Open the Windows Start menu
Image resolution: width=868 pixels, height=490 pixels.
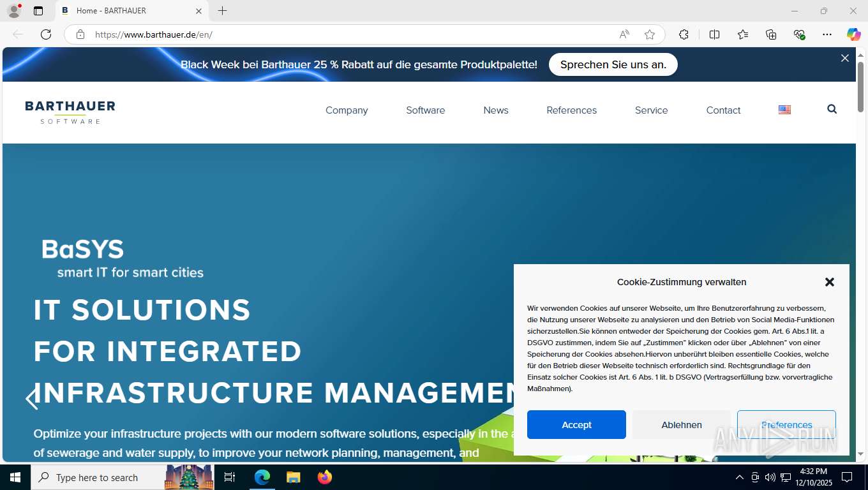pyautogui.click(x=15, y=477)
